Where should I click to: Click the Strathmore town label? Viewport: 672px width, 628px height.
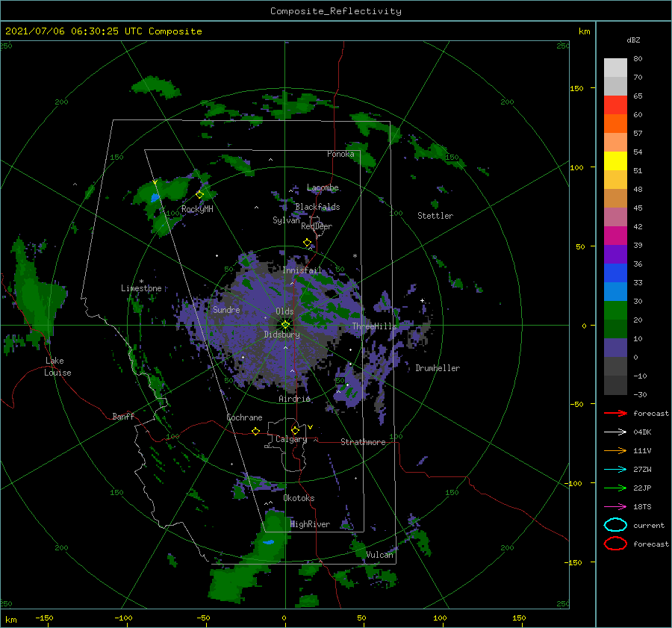[363, 442]
